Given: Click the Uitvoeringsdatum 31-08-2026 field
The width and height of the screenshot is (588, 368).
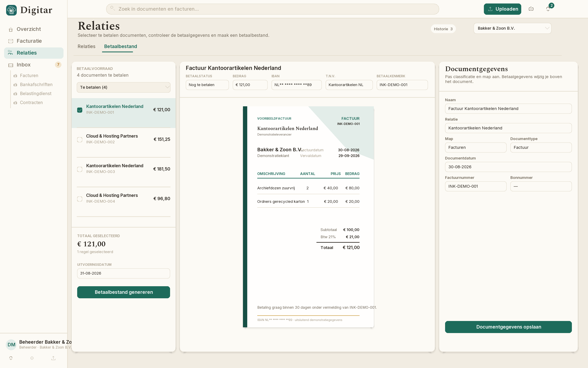Looking at the screenshot, I should tap(124, 273).
